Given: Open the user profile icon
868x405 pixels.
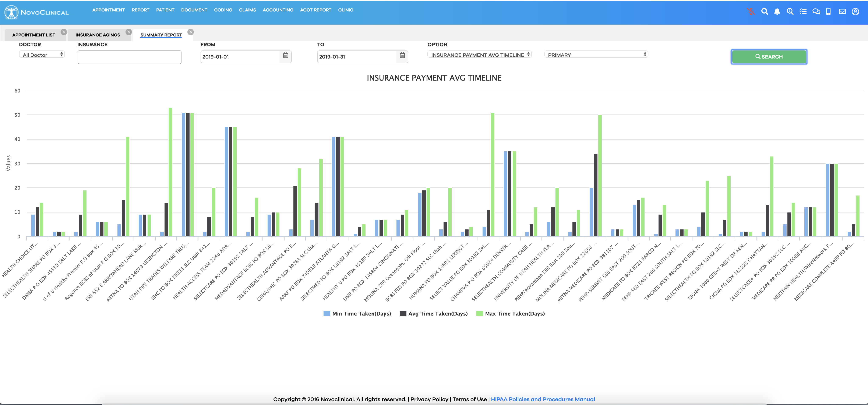Looking at the screenshot, I should coord(855,11).
